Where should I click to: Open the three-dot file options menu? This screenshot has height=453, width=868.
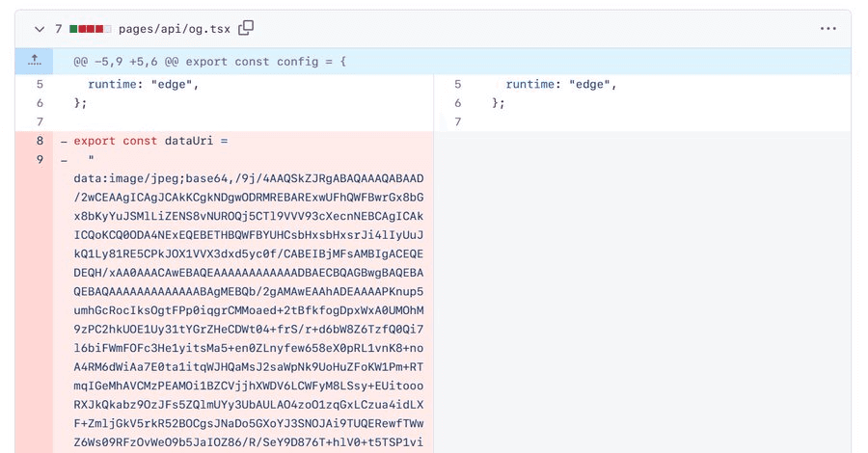coord(827,29)
